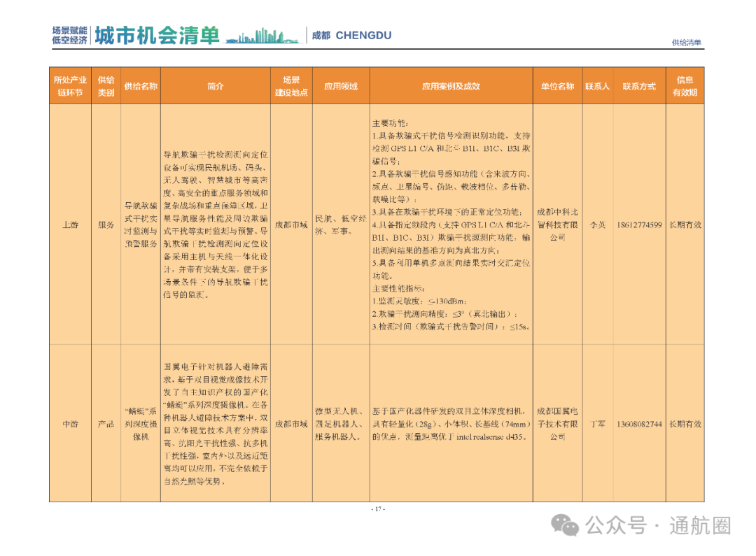Select the 单位名称 column header
This screenshot has height=556, width=756.
tap(557, 86)
